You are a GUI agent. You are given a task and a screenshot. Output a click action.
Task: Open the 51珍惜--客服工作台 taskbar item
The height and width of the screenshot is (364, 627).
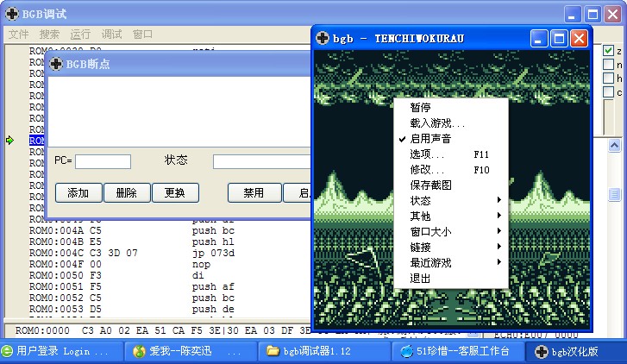coord(457,351)
